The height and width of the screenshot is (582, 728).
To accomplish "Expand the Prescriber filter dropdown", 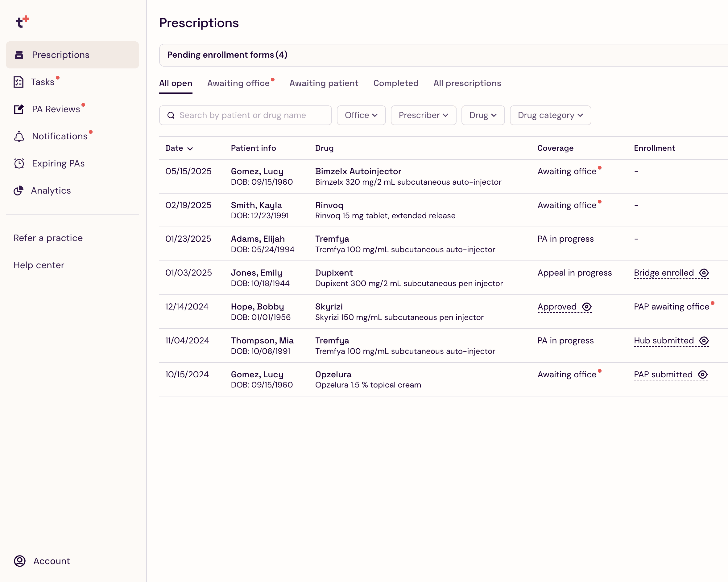I will 423,115.
